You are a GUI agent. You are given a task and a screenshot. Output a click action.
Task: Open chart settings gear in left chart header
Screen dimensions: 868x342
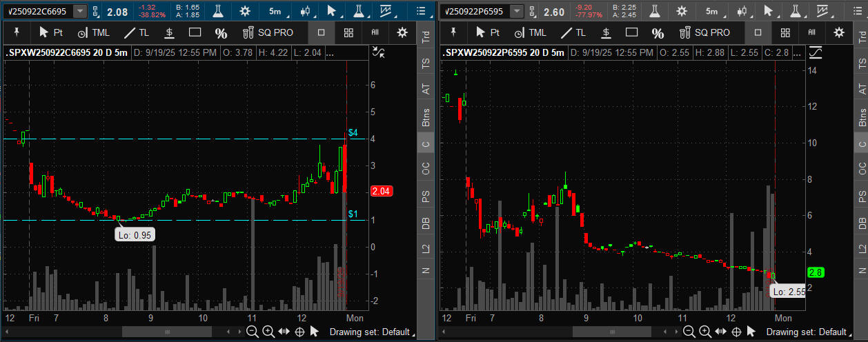(245, 11)
